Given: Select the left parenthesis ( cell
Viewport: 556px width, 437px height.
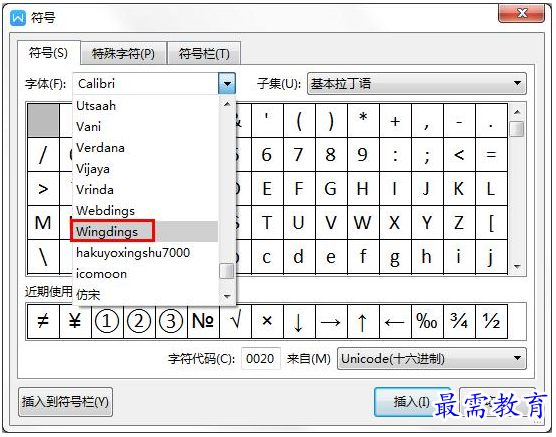Looking at the screenshot, I should pos(299,121).
